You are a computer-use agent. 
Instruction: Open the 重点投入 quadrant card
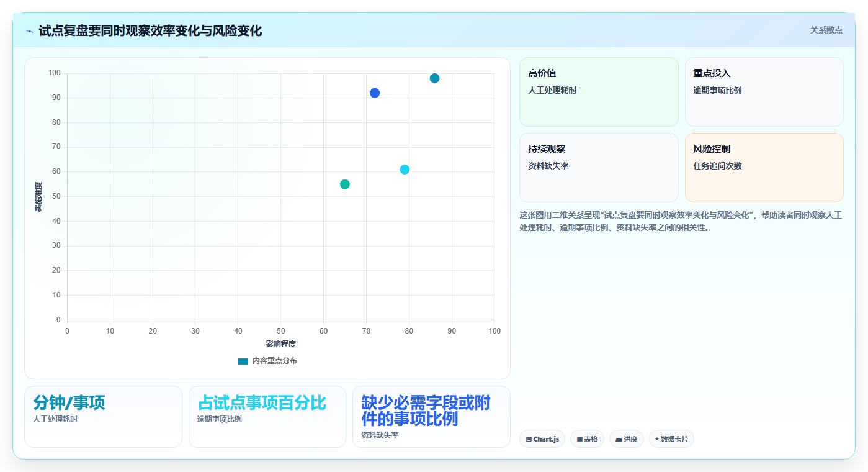point(764,92)
